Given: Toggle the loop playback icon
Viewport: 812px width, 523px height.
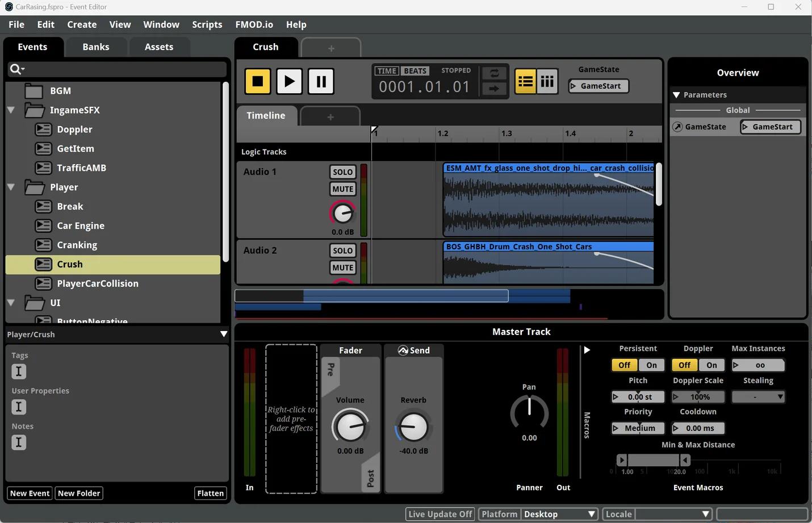Looking at the screenshot, I should click(494, 73).
